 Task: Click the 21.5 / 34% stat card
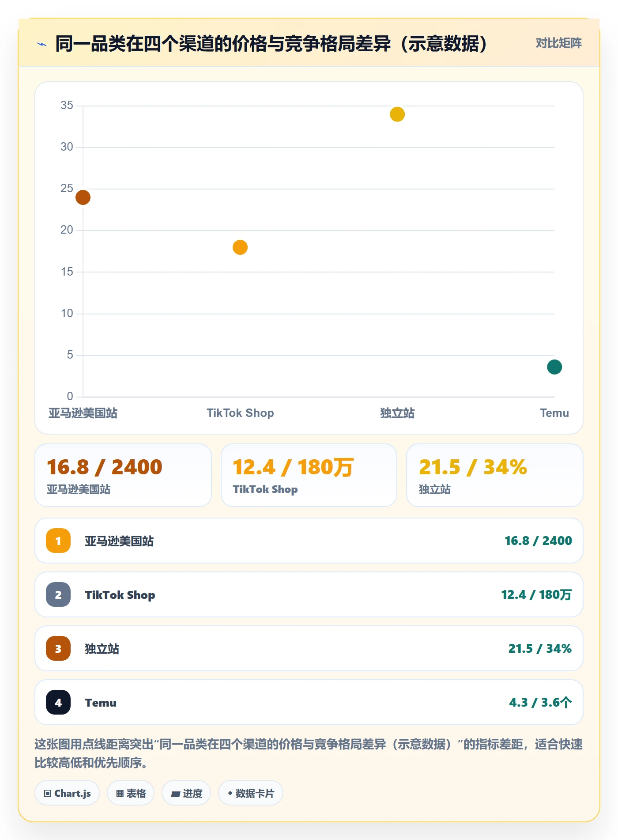coord(495,475)
